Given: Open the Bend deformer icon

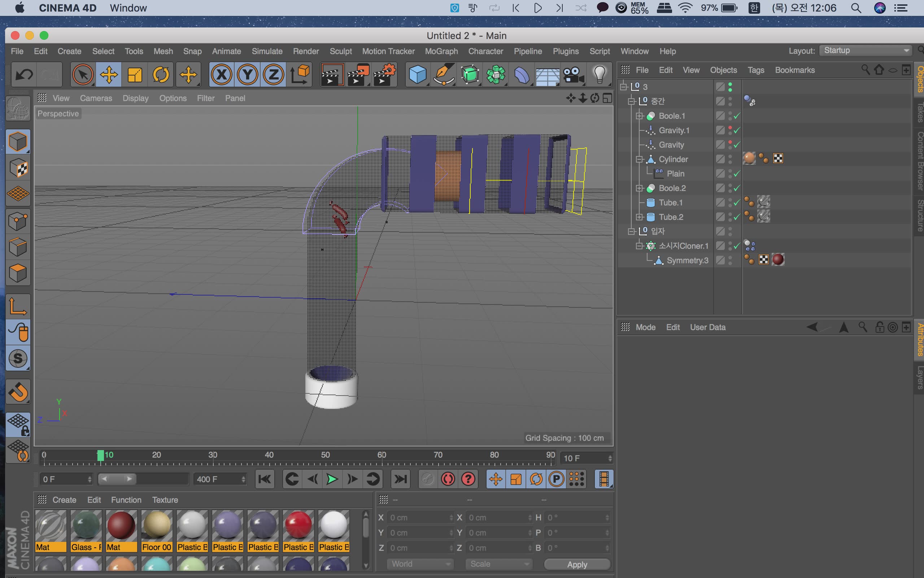Looking at the screenshot, I should (x=522, y=74).
